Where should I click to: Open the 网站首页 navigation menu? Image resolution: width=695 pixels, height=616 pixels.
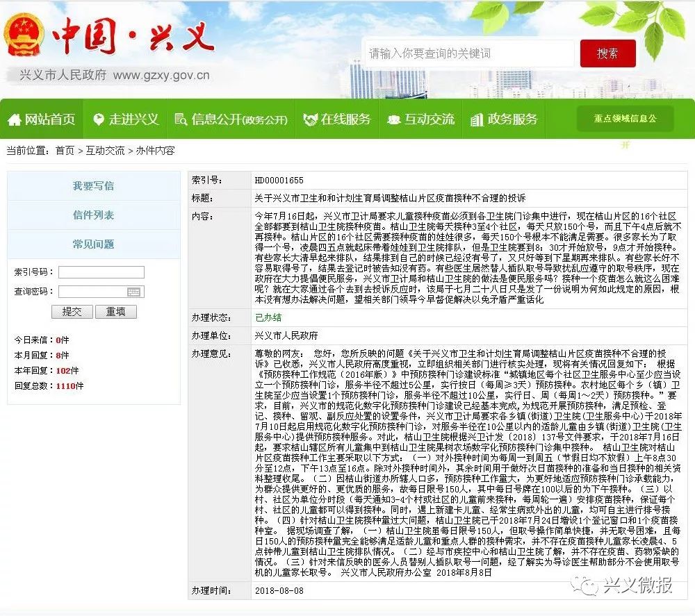[x=42, y=119]
